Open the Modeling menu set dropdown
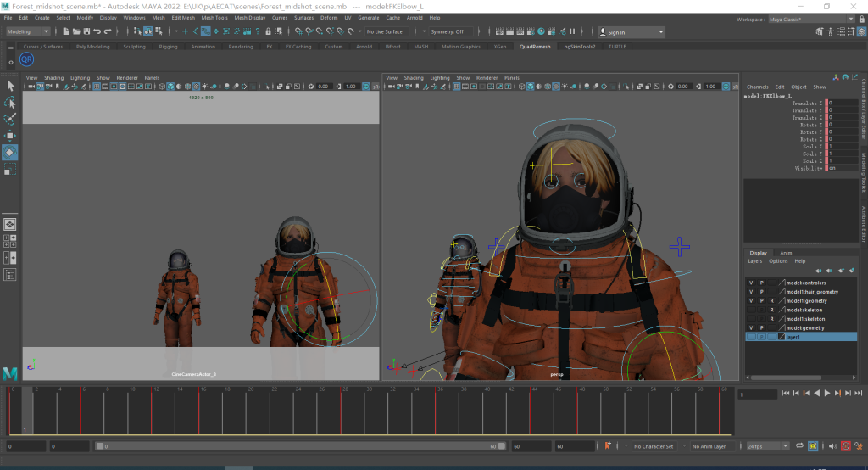 tap(28, 31)
